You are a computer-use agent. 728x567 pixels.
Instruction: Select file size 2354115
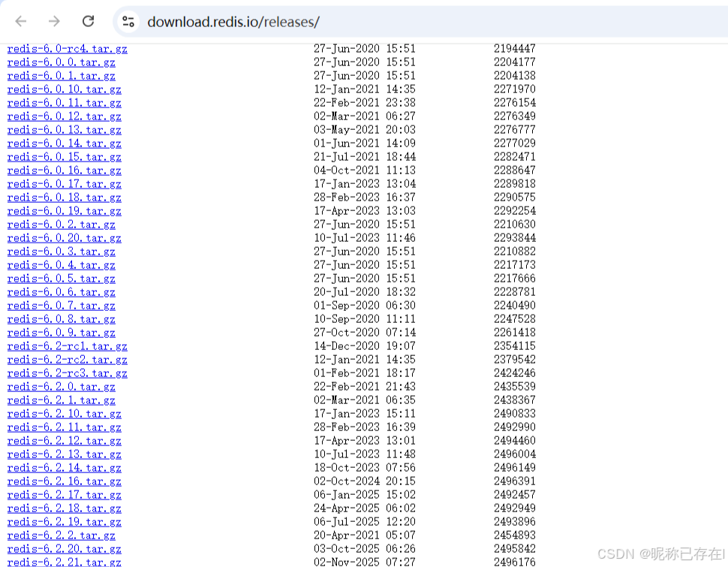[514, 345]
